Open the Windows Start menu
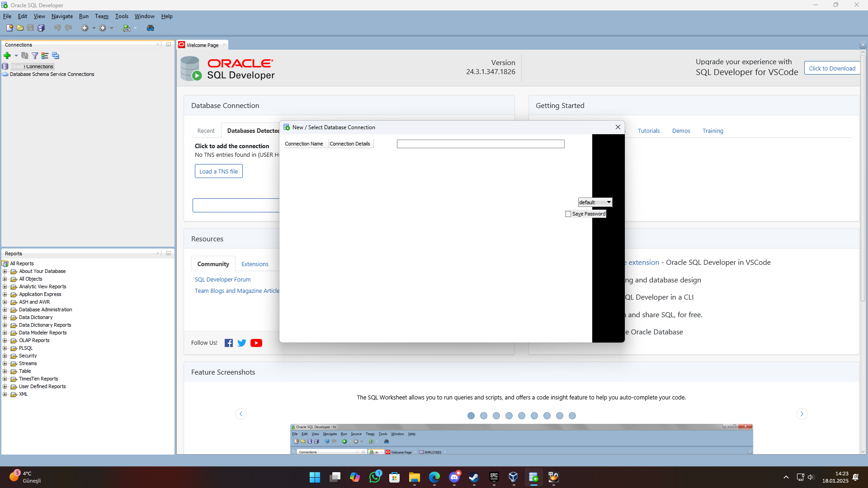Image resolution: width=868 pixels, height=488 pixels. click(315, 477)
